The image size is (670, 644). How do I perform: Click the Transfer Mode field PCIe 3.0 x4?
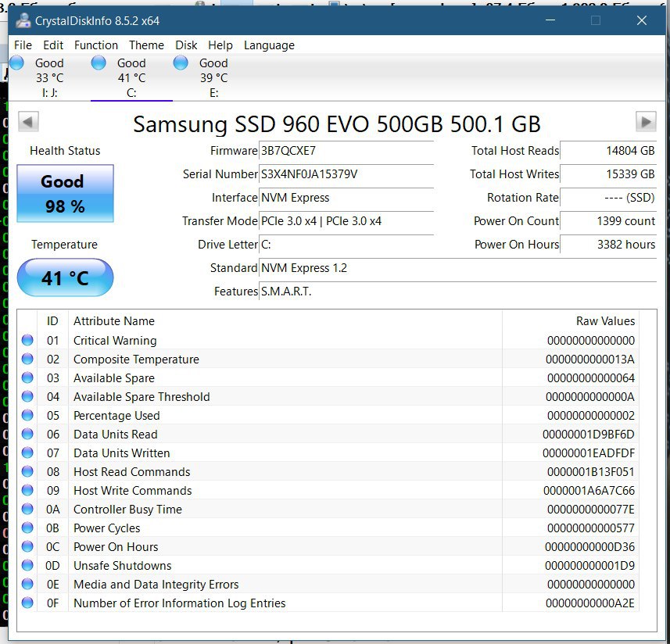(x=346, y=221)
